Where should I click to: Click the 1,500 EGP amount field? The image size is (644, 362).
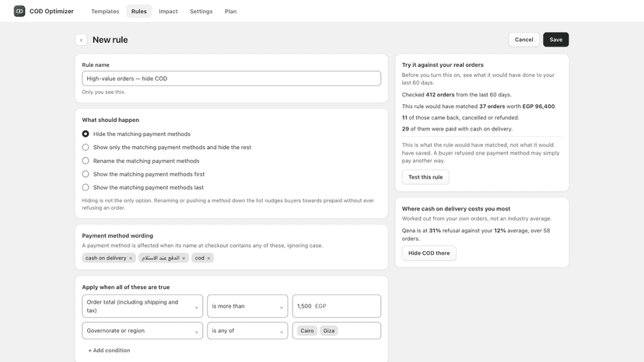(336, 306)
